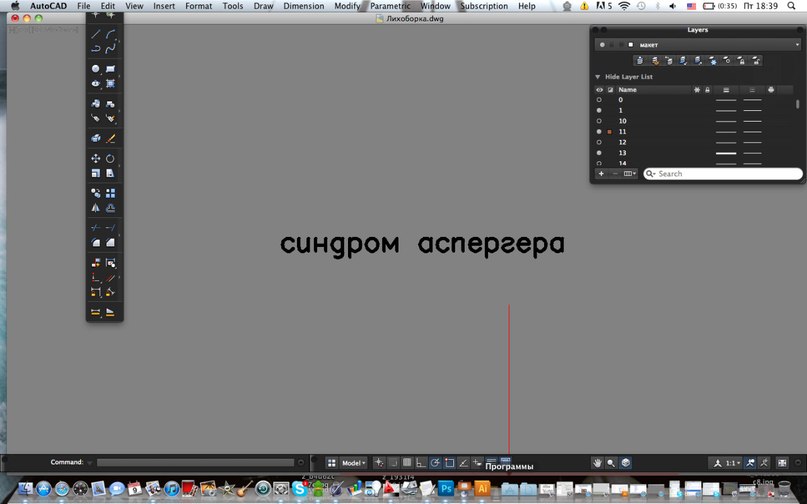Activate the Zoom magnifier in status bar

pos(611,463)
